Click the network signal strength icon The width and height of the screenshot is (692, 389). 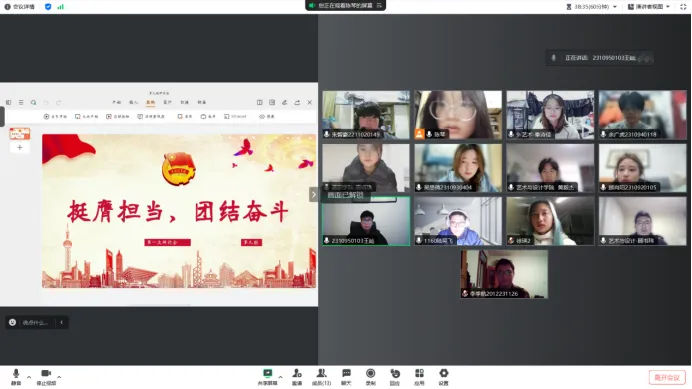point(60,7)
